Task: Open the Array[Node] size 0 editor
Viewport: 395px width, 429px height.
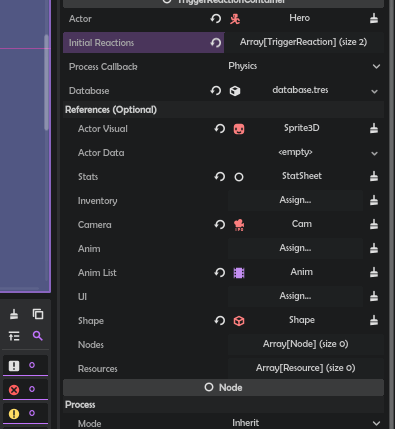Action: point(306,344)
